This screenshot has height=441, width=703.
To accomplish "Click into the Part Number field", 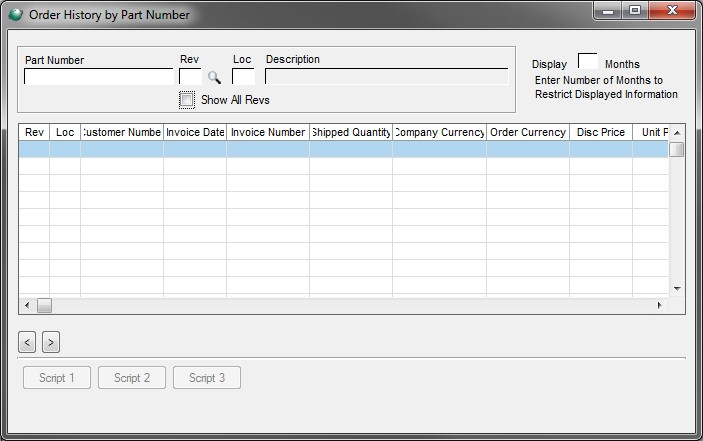I will (x=99, y=77).
